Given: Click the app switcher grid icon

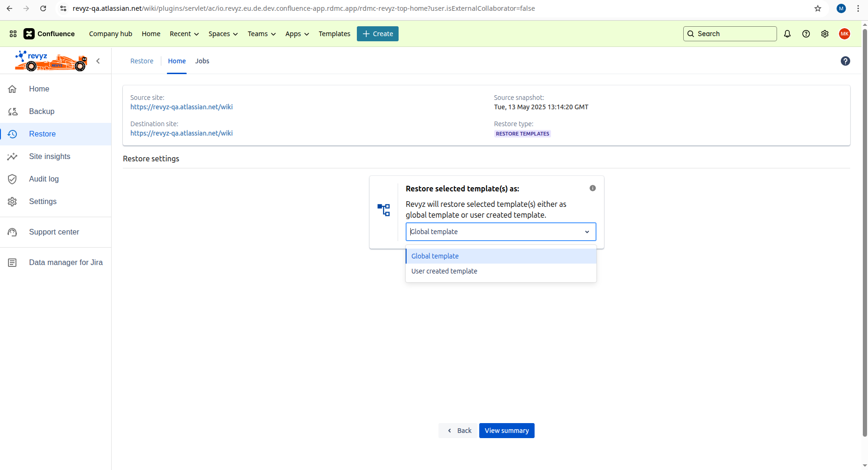Looking at the screenshot, I should pyautogui.click(x=13, y=34).
